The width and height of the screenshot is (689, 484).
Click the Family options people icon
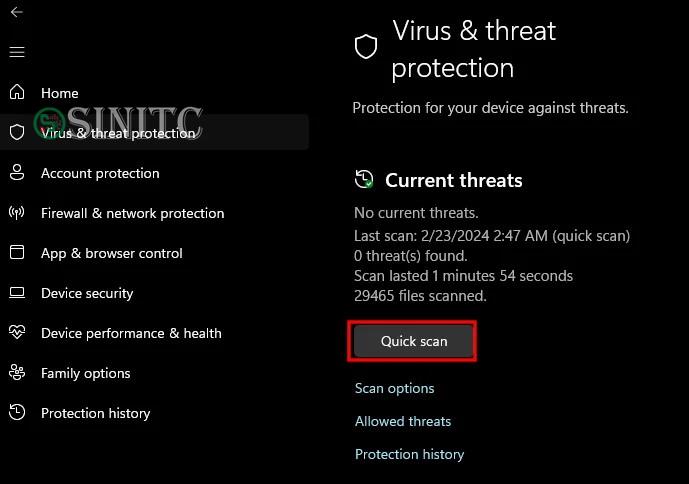(17, 372)
